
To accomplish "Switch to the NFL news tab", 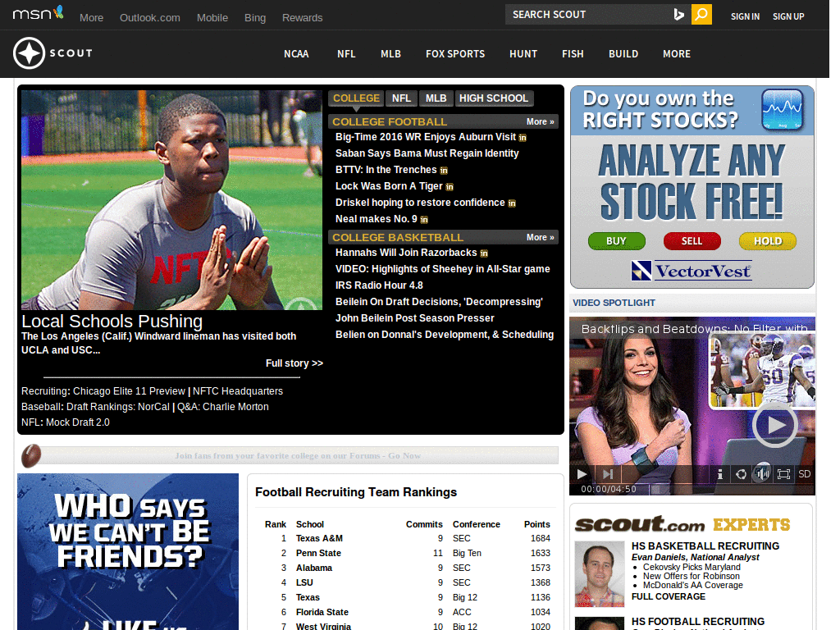I will coord(401,98).
